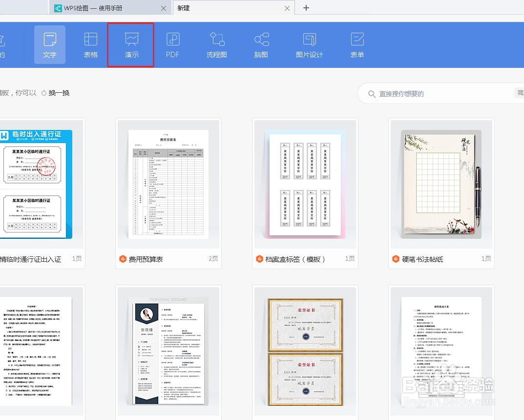Viewport: 524px width, 420px height.
Task: Select the 文字 document type icon
Action: click(49, 45)
